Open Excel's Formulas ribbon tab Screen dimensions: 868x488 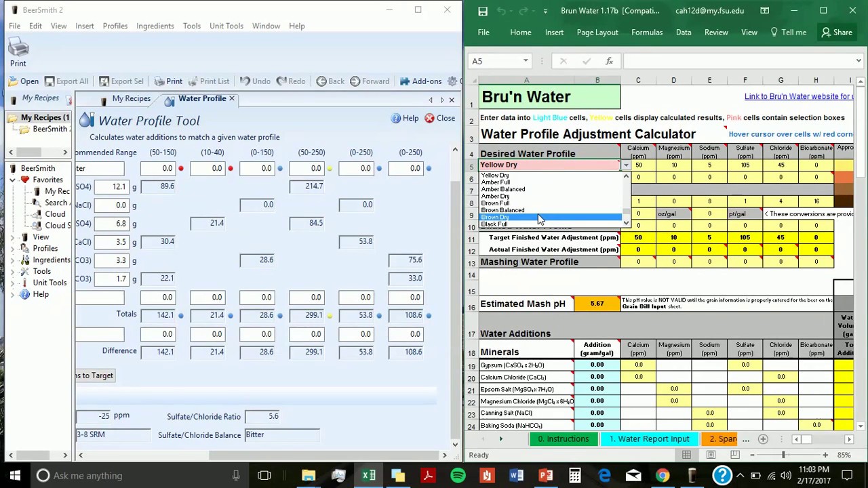pos(647,33)
